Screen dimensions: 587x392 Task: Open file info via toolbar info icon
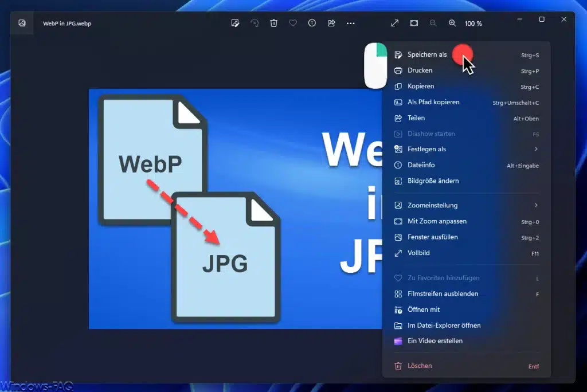(x=312, y=23)
